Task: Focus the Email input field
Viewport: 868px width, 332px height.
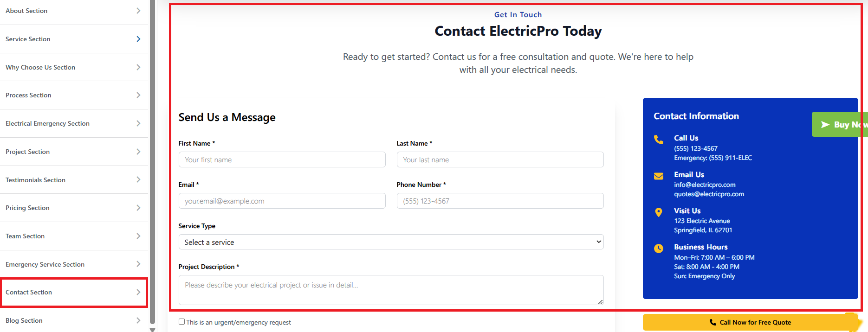Action: point(282,201)
